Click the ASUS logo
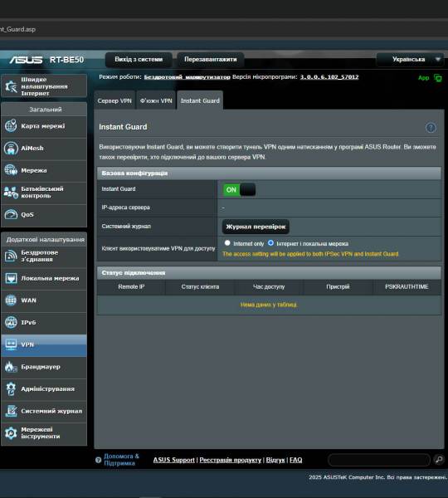 point(26,60)
